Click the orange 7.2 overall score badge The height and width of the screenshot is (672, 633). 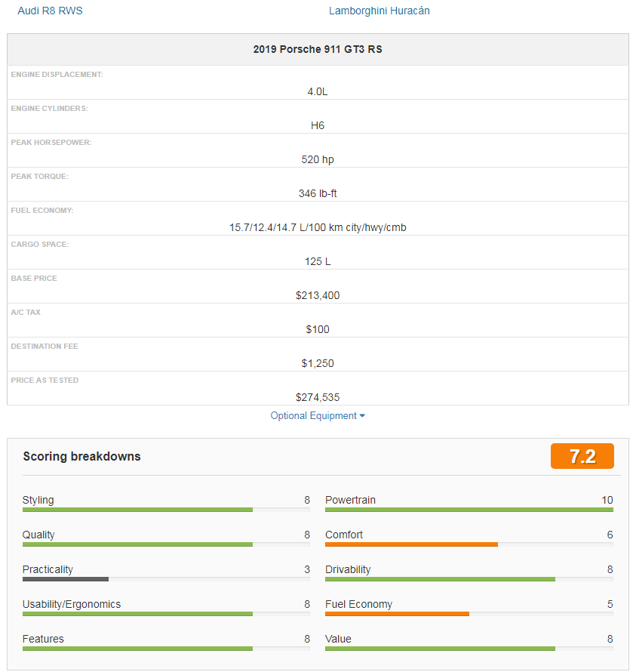(x=582, y=456)
